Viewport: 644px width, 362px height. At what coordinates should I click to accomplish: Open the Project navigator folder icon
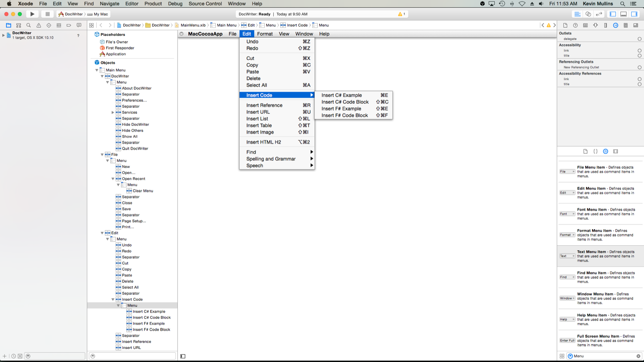click(x=8, y=25)
